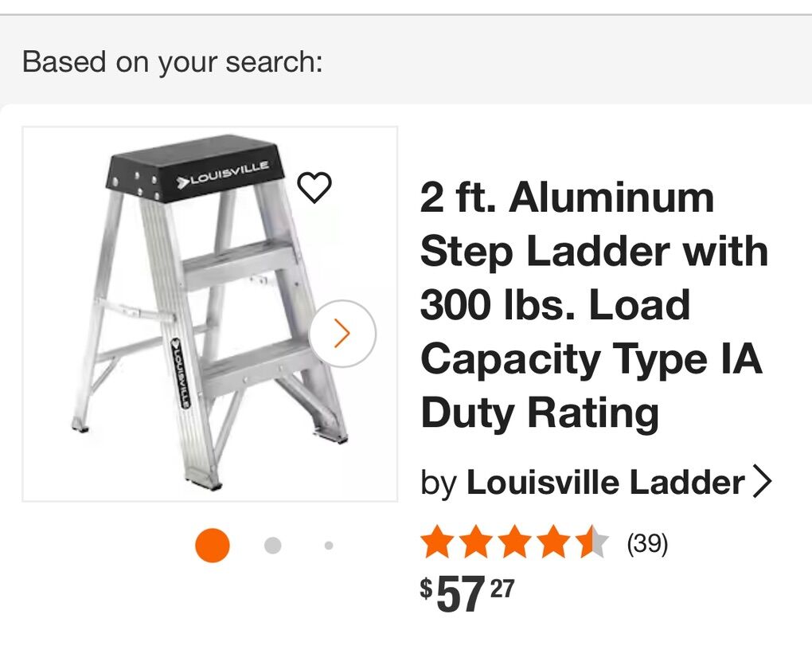The width and height of the screenshot is (812, 669).
Task: Click the $57.27 price text
Action: 466,593
